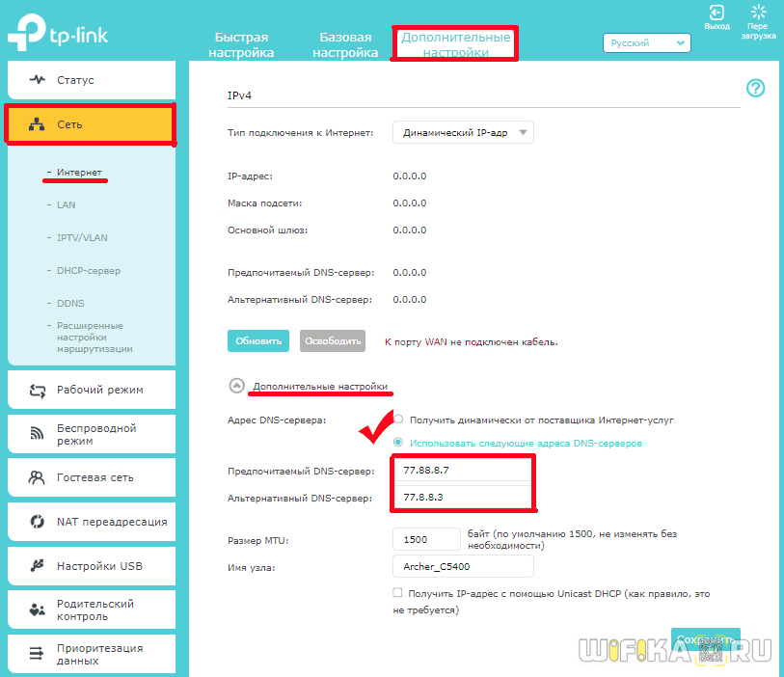
Task: Select the DDNS submenu item
Action: pos(70,304)
